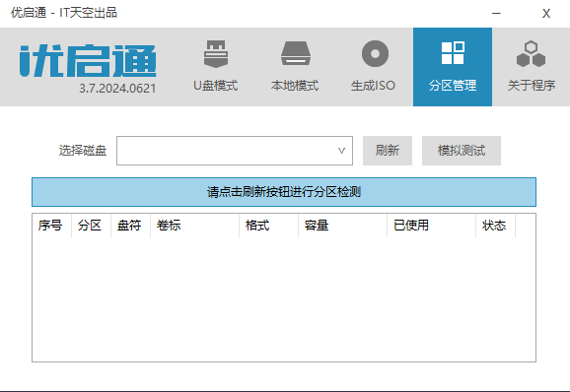The image size is (570, 392).
Task: Minimize the 优启通 window
Action: click(x=496, y=14)
